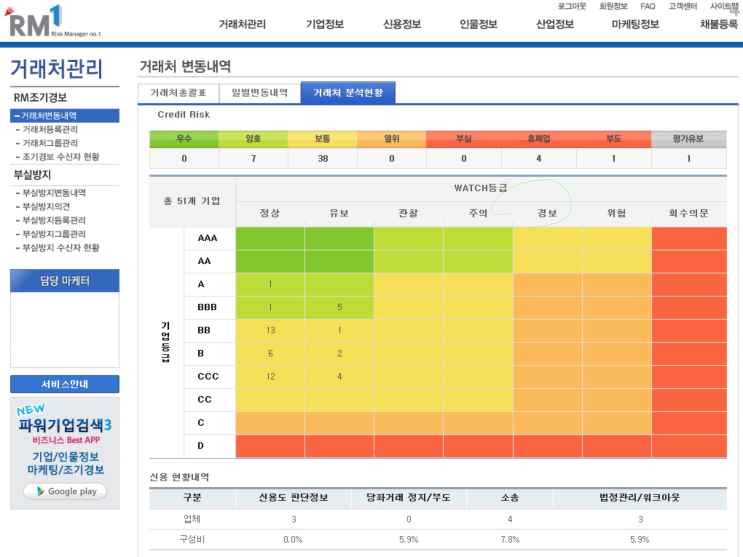This screenshot has height=557, width=743.
Task: Click the B 정상 cell showing 6
Action: click(270, 354)
